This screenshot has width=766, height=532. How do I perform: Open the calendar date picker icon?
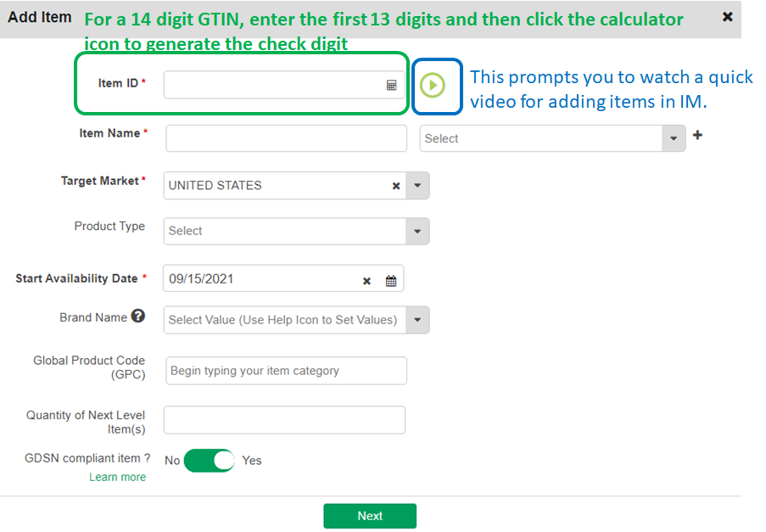click(391, 281)
